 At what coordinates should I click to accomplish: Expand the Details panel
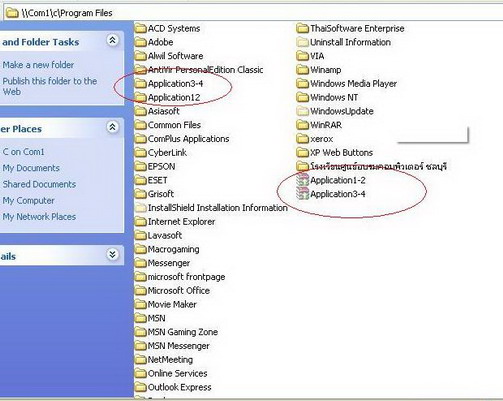pos(112,255)
